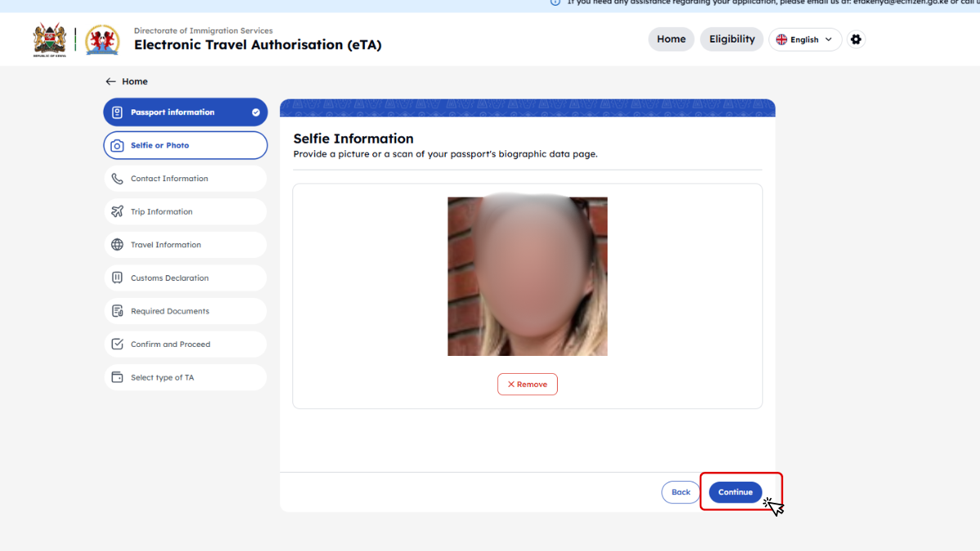Remove the uploaded selfie photo
Image resolution: width=980 pixels, height=551 pixels.
[528, 384]
